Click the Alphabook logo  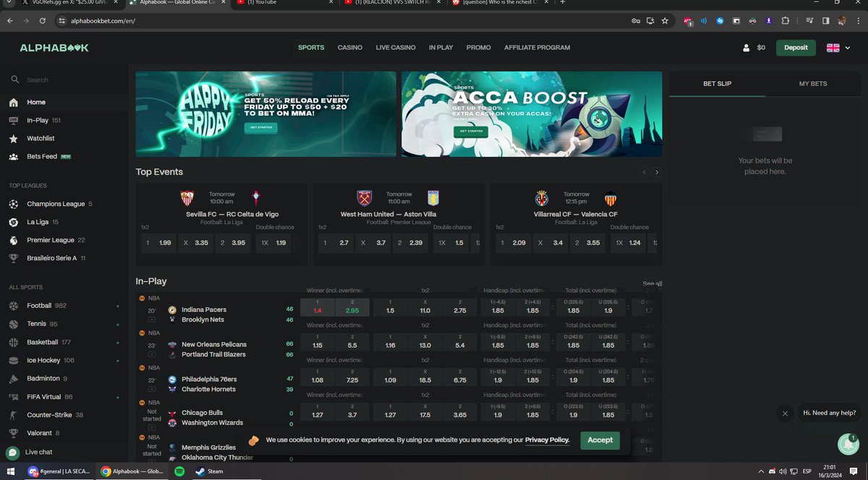pos(54,48)
